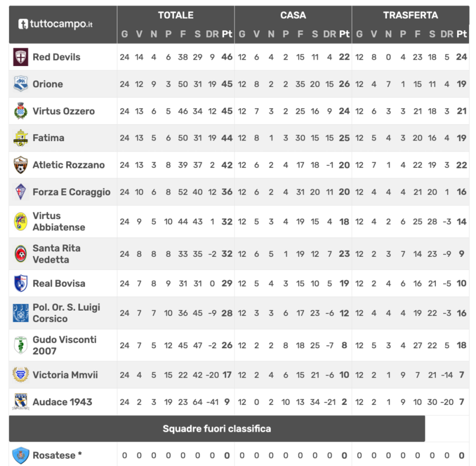Click the Rosatese crest icon
The height and width of the screenshot is (466, 476).
[21, 455]
